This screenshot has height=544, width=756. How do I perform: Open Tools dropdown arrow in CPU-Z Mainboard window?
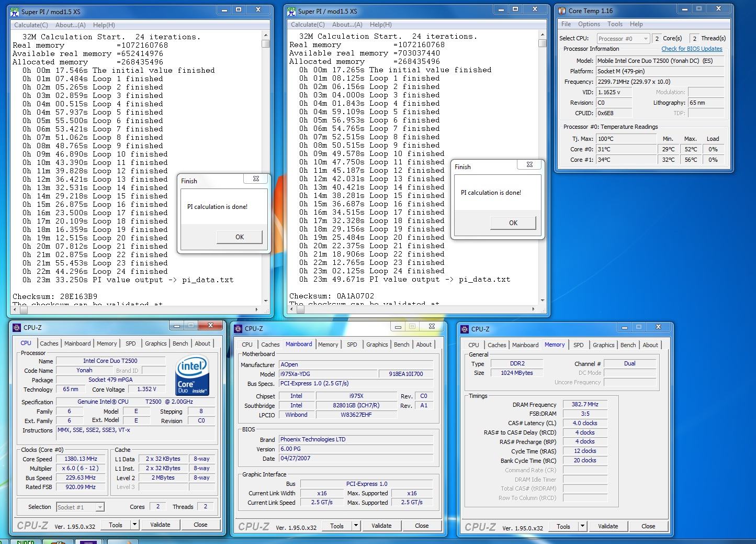(356, 526)
